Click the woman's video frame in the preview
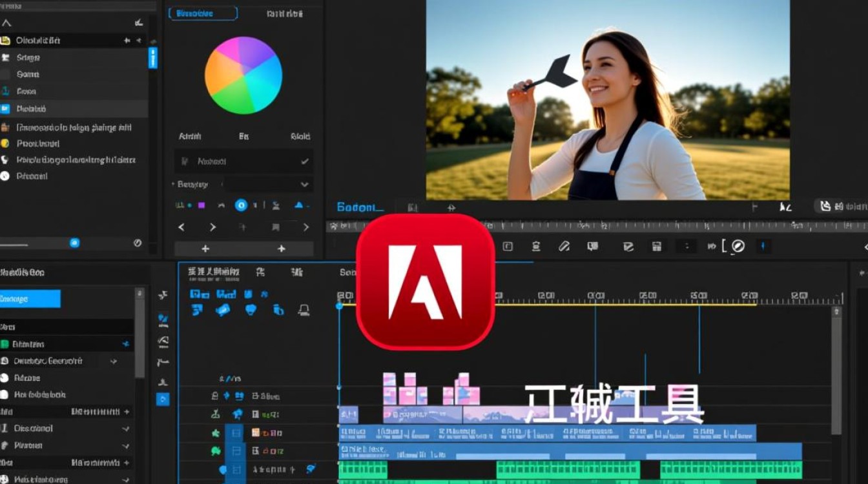Screen dimensions: 868x484 tap(608, 99)
